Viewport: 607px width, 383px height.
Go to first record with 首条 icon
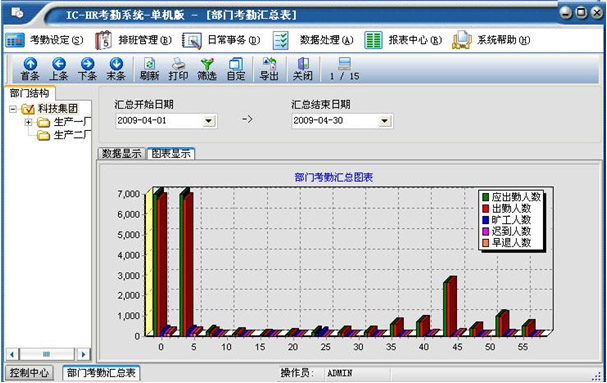[30, 69]
